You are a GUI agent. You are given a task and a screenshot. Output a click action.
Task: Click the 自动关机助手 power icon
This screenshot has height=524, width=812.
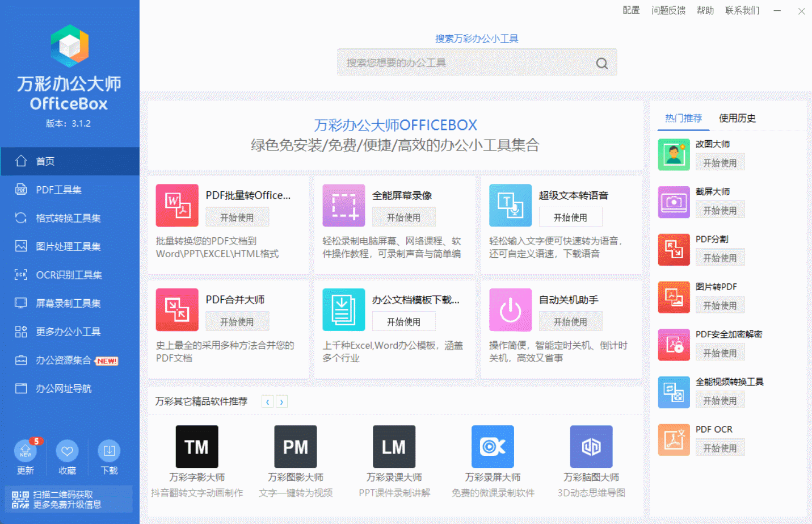tap(510, 309)
